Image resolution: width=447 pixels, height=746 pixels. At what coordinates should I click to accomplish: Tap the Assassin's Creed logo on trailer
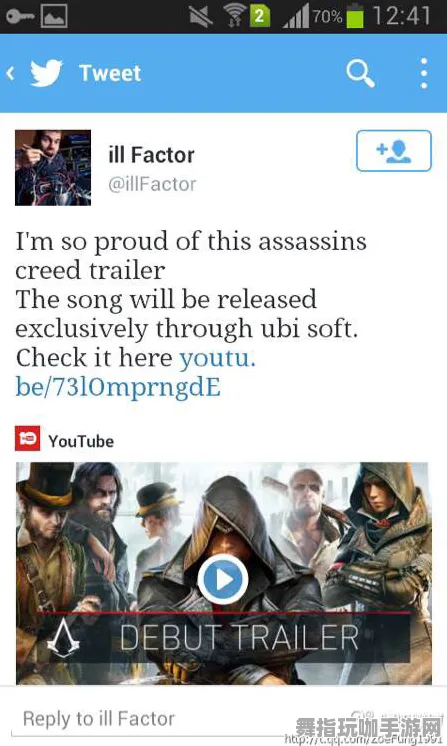63,638
